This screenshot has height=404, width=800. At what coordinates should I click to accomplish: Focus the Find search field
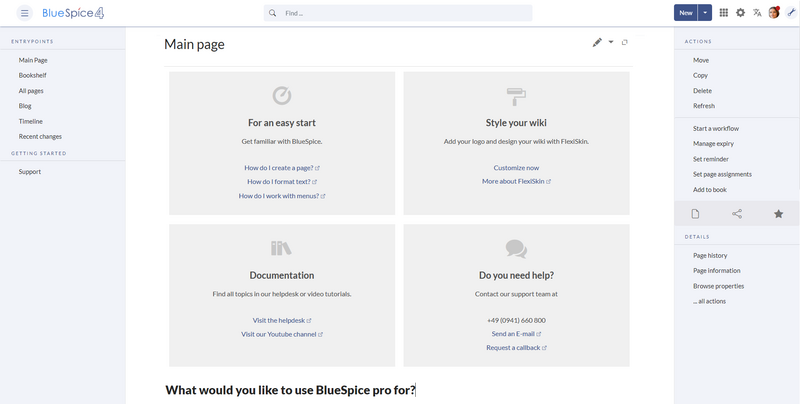point(398,13)
